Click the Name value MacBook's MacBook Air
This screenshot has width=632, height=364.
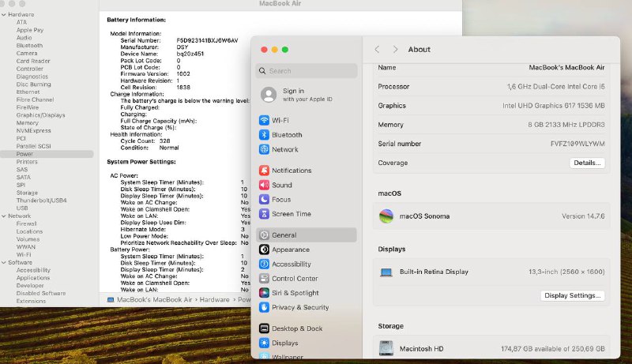coord(566,68)
